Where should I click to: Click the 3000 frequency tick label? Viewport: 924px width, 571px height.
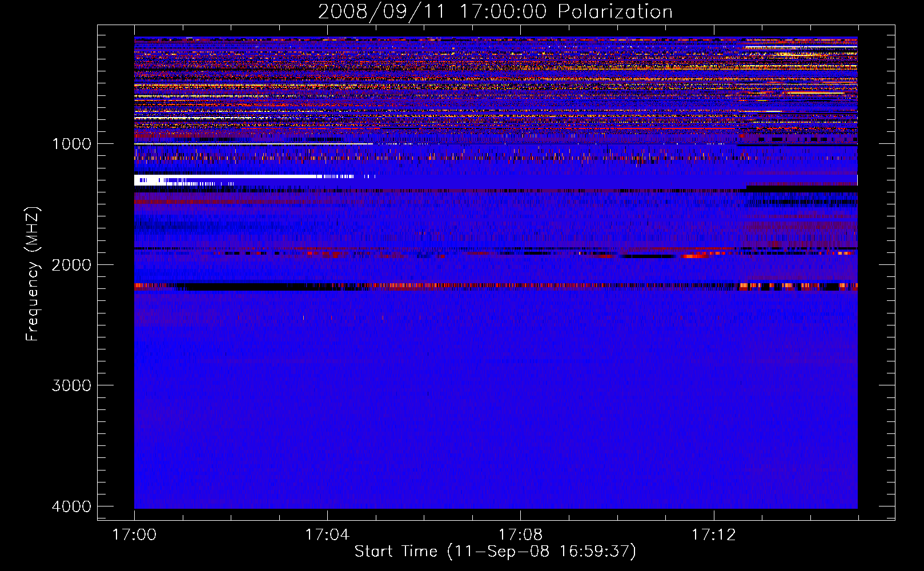tap(71, 385)
